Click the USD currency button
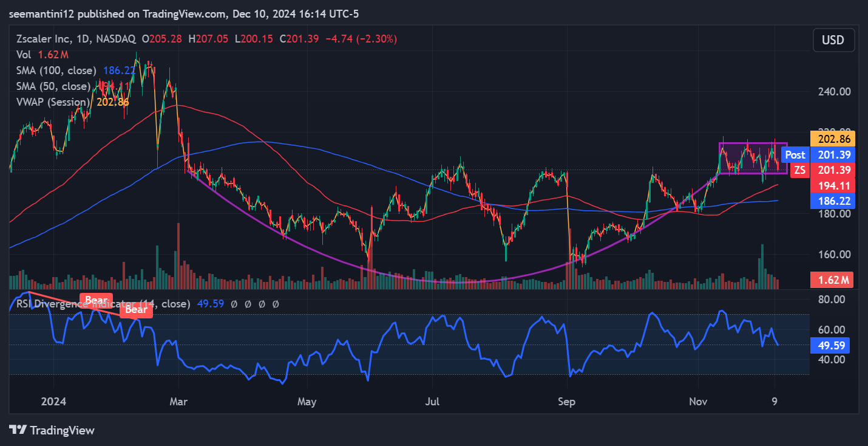This screenshot has height=446, width=868. tap(833, 40)
